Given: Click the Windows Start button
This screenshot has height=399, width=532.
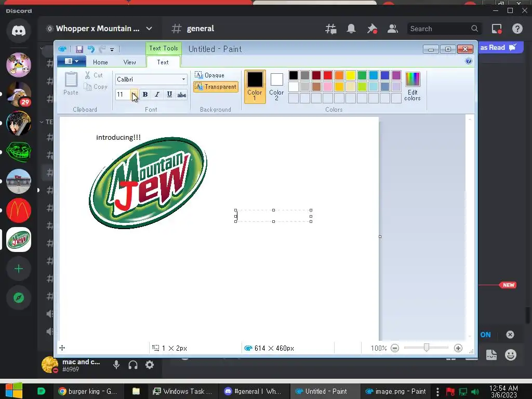Looking at the screenshot, I should pos(14,391).
